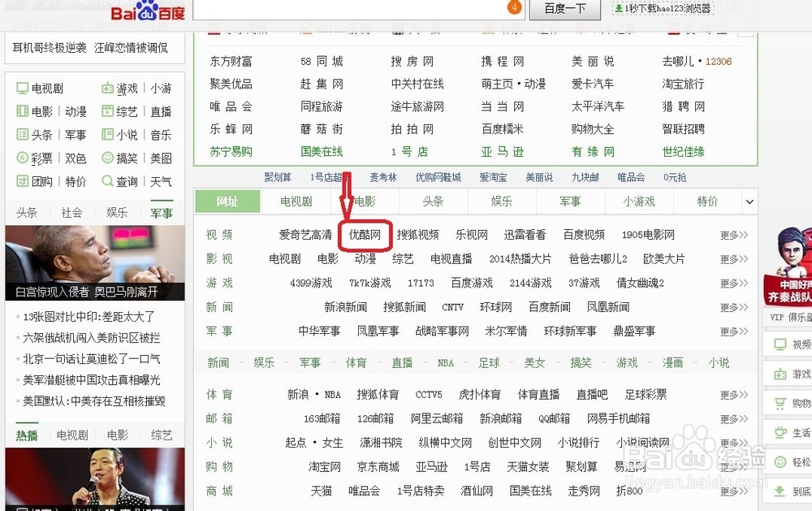Expand 更多 on the 视频 row
This screenshot has height=511, width=812.
coord(734,235)
